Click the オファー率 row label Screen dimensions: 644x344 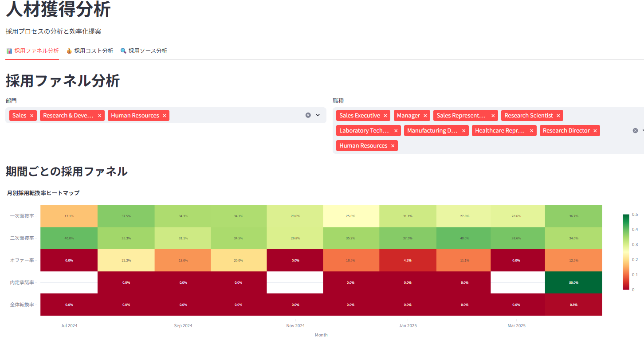[x=22, y=260]
